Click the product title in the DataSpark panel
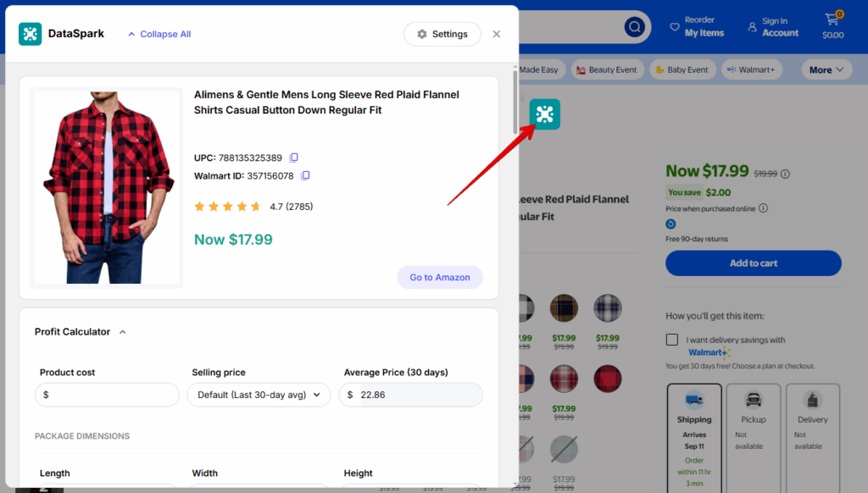The image size is (868, 493). point(326,102)
